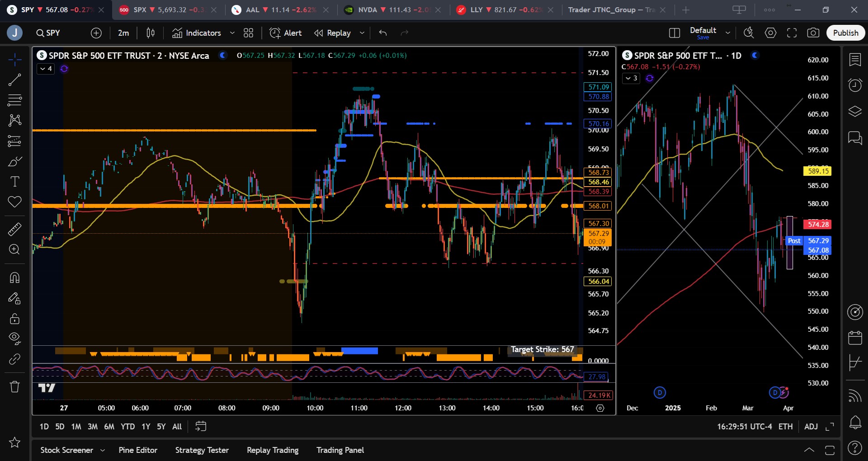
Task: Open the Pine Editor tab
Action: click(x=138, y=450)
